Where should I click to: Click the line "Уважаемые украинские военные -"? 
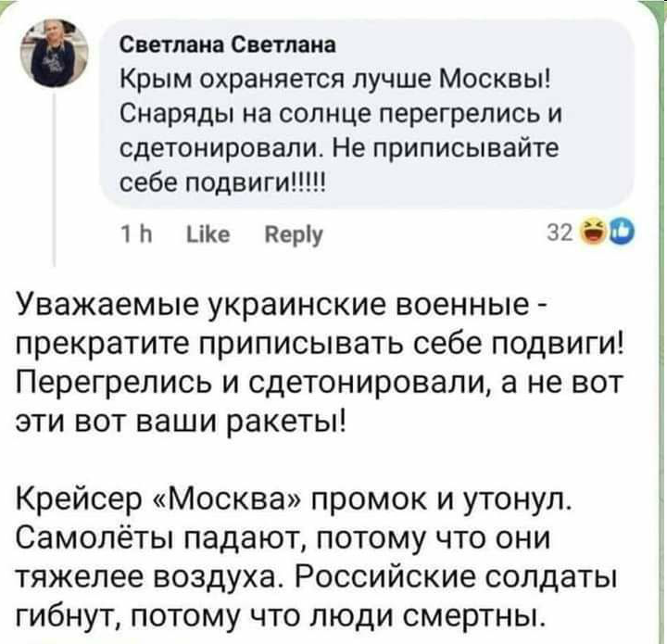point(282,306)
